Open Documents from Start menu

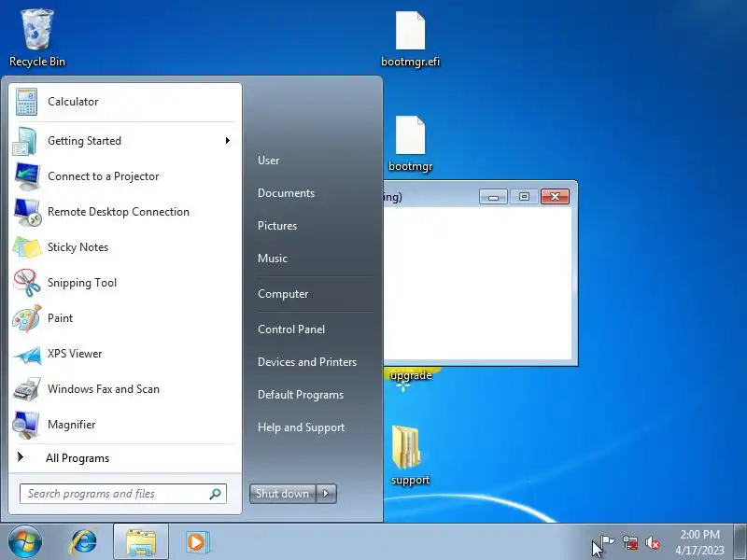[x=286, y=193]
